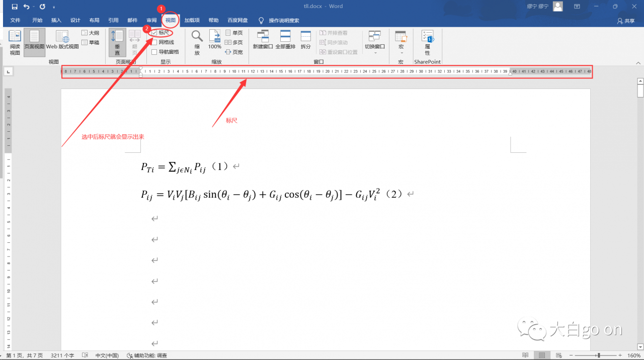Switch to the 引用 tab
The height and width of the screenshot is (360, 644).
point(114,21)
